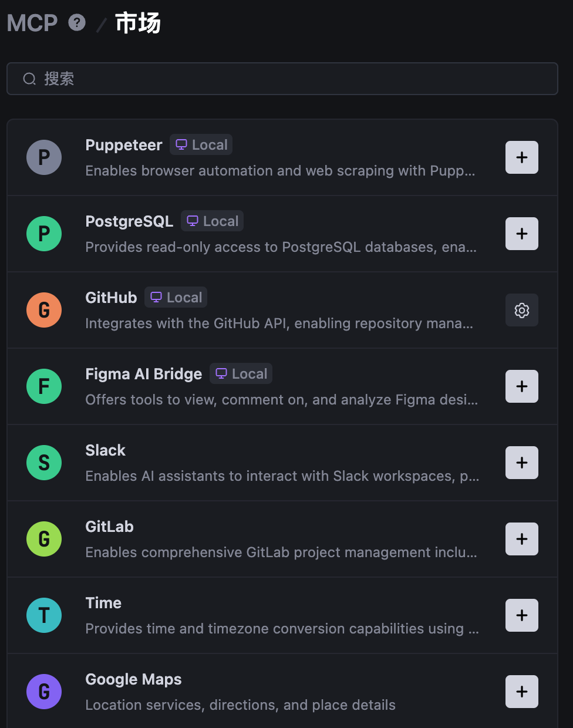Click the search magnifier icon

29,79
